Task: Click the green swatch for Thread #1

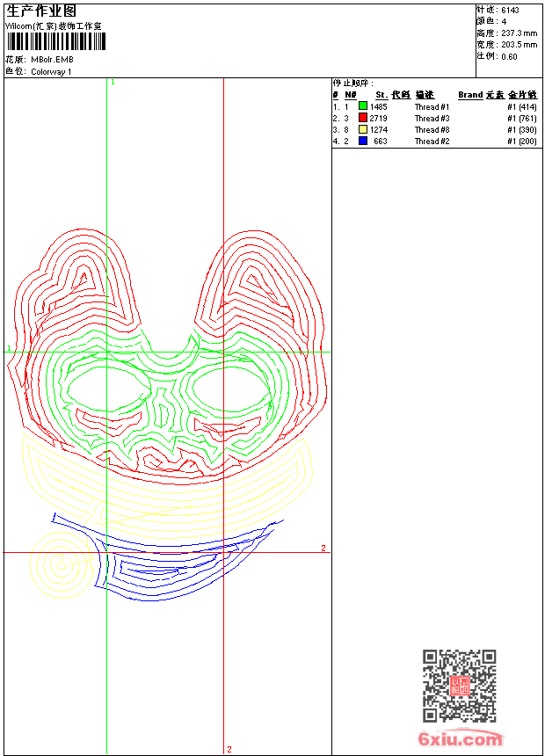Action: [x=363, y=106]
